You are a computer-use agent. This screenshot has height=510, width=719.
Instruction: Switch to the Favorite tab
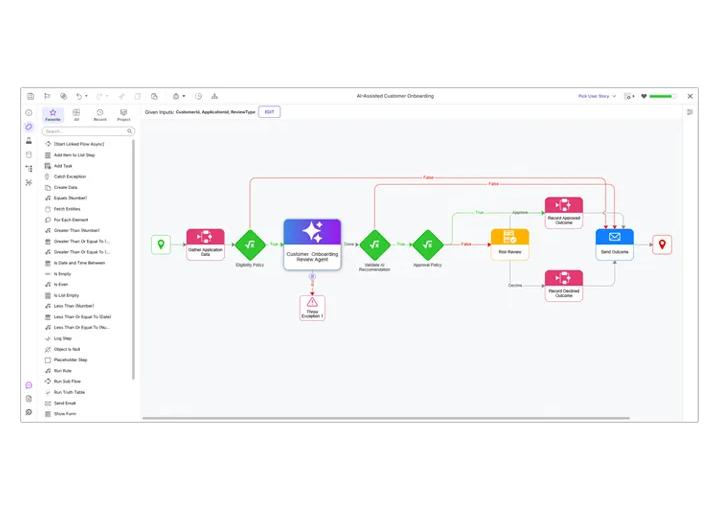53,115
